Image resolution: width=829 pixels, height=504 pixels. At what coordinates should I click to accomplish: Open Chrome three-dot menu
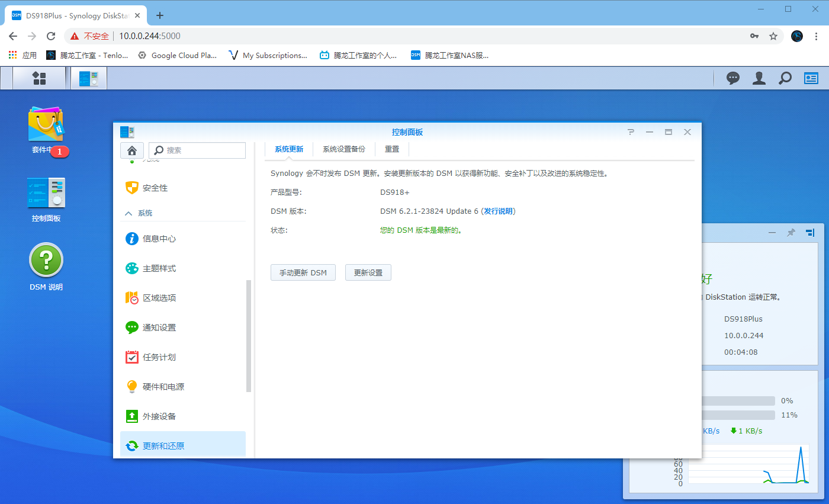click(817, 36)
